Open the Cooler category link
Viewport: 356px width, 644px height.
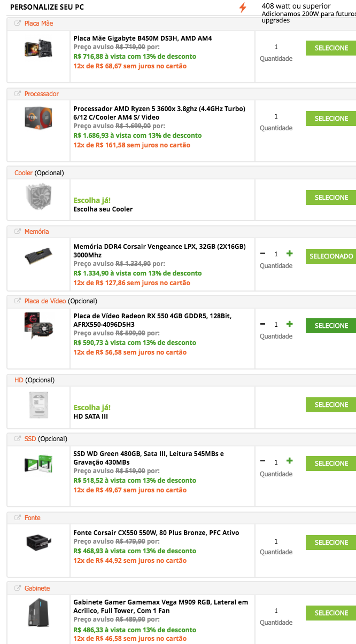[x=24, y=173]
